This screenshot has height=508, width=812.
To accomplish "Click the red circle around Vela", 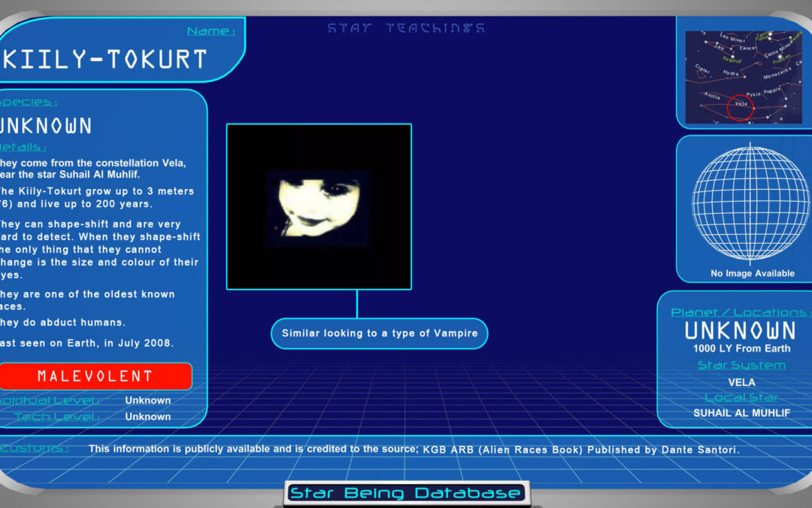I will pyautogui.click(x=740, y=106).
